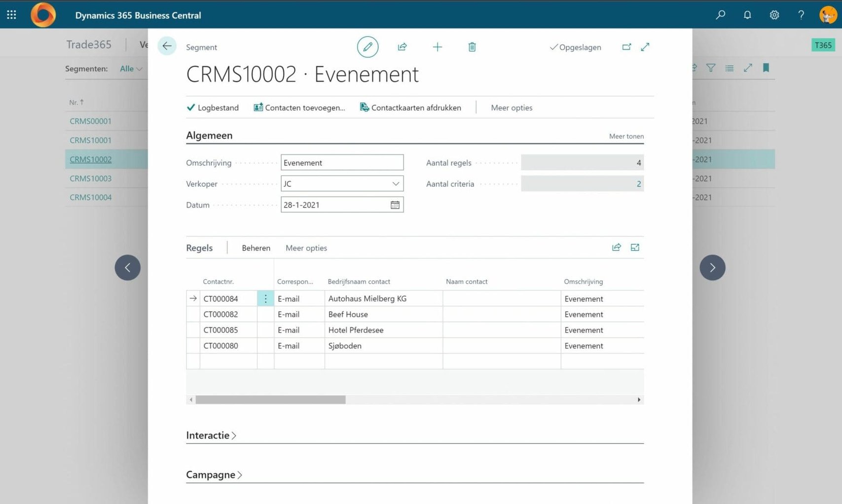
Task: Open Meer opties in Regels
Action: (306, 248)
